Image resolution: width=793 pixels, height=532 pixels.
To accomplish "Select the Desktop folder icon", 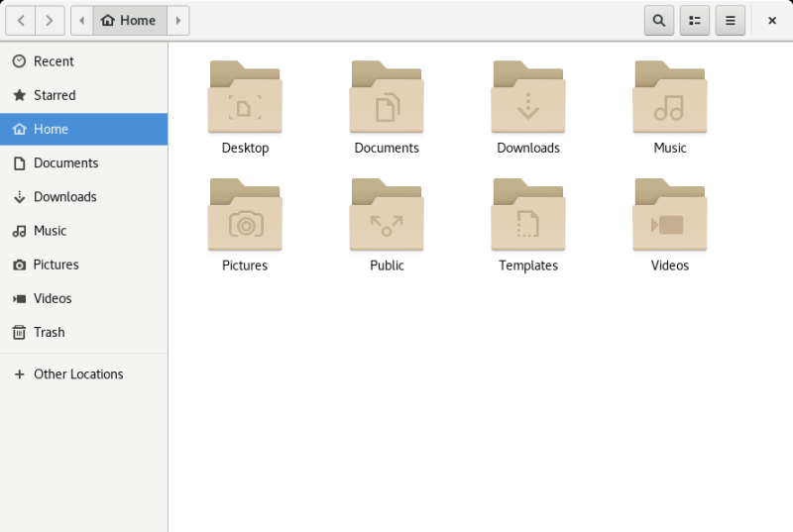I will point(245,98).
